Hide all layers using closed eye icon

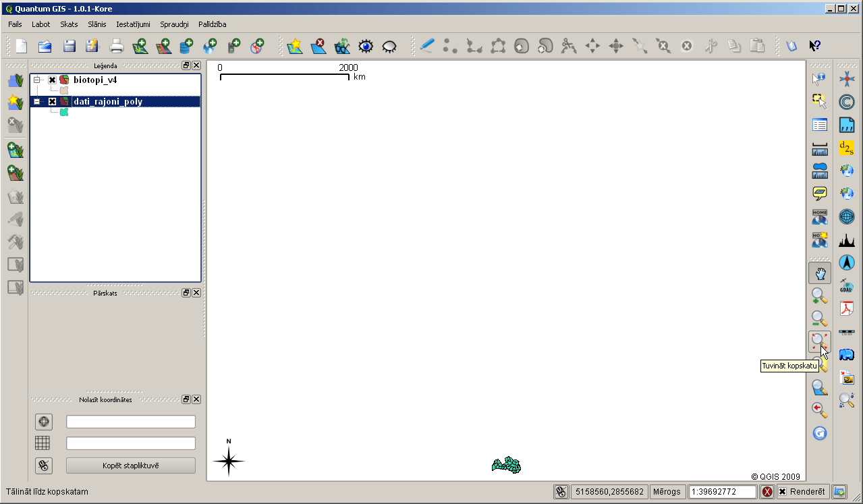pyautogui.click(x=389, y=46)
